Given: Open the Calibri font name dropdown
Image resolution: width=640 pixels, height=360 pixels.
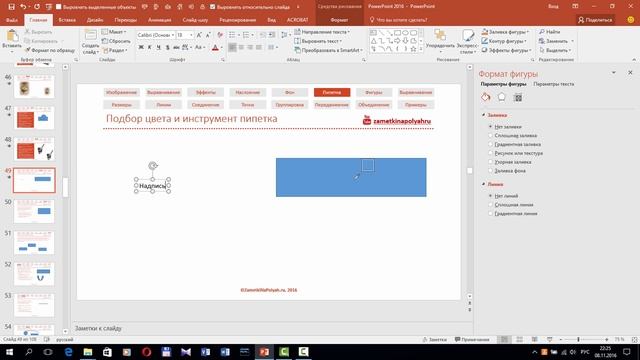Looking at the screenshot, I should [173, 35].
